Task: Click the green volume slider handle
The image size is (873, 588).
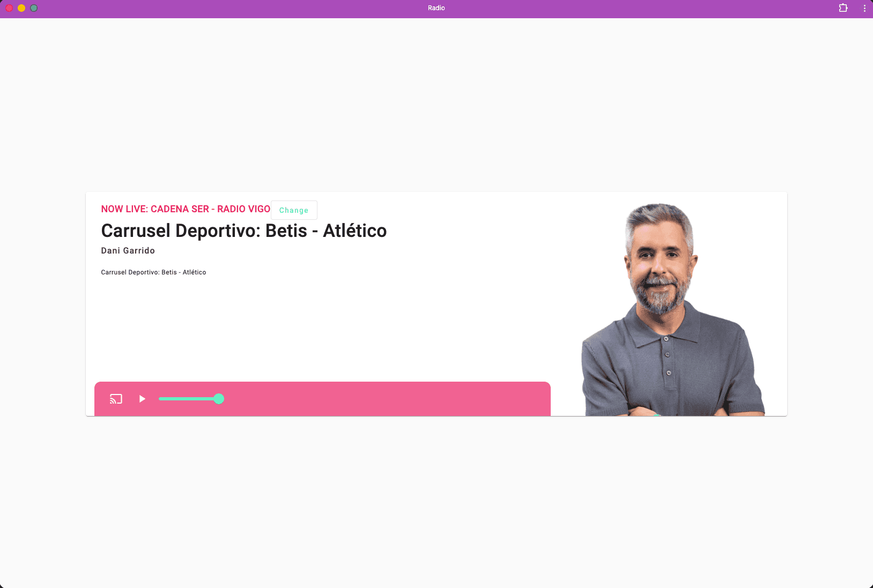Action: 219,399
